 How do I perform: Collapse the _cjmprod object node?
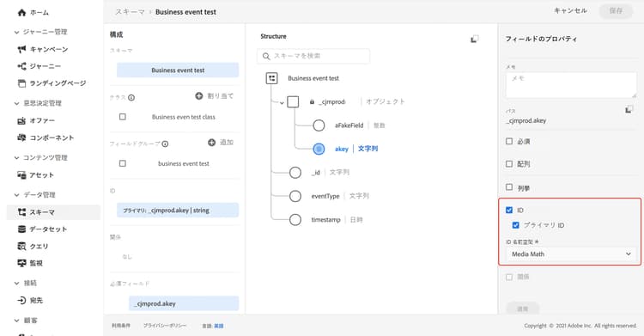pos(282,103)
